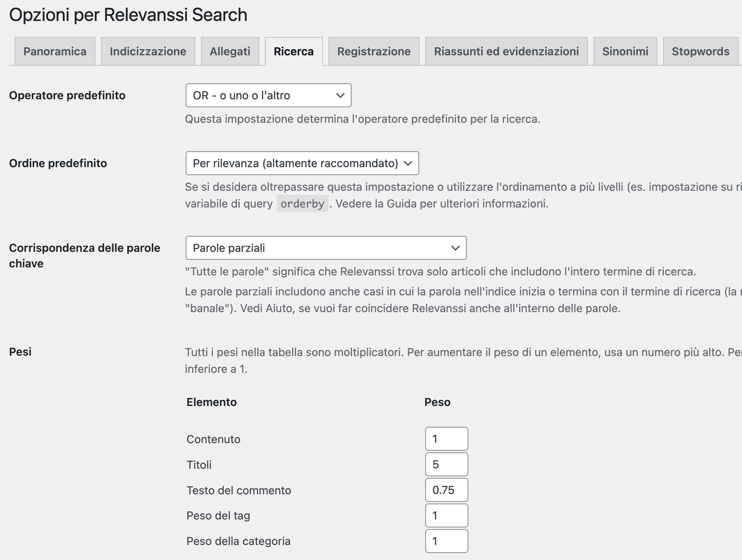The width and height of the screenshot is (742, 560).
Task: Click the Elemento column header
Action: 211,402
